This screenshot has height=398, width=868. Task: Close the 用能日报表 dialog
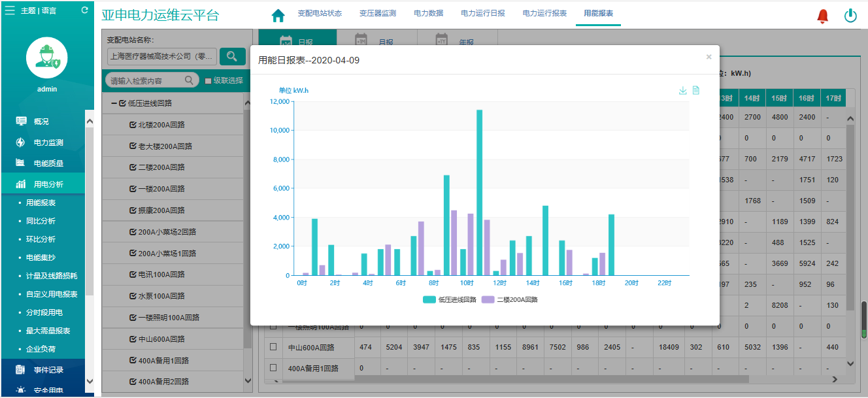pos(709,57)
